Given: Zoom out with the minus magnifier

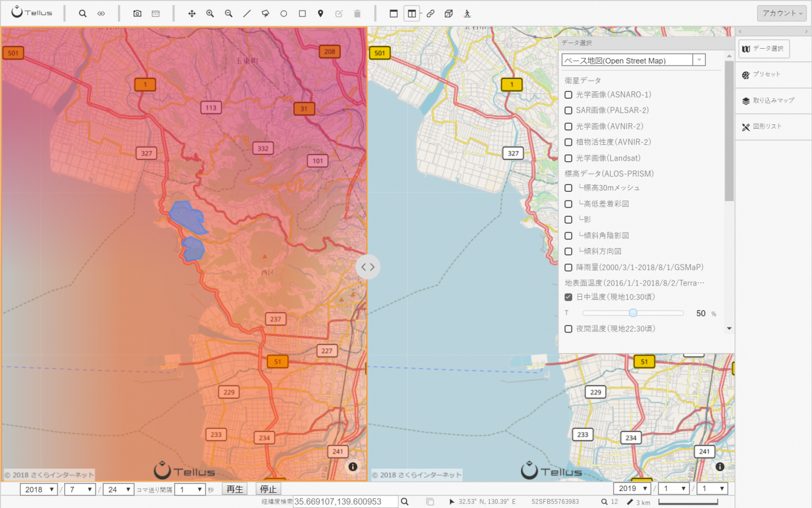Looking at the screenshot, I should click(229, 13).
